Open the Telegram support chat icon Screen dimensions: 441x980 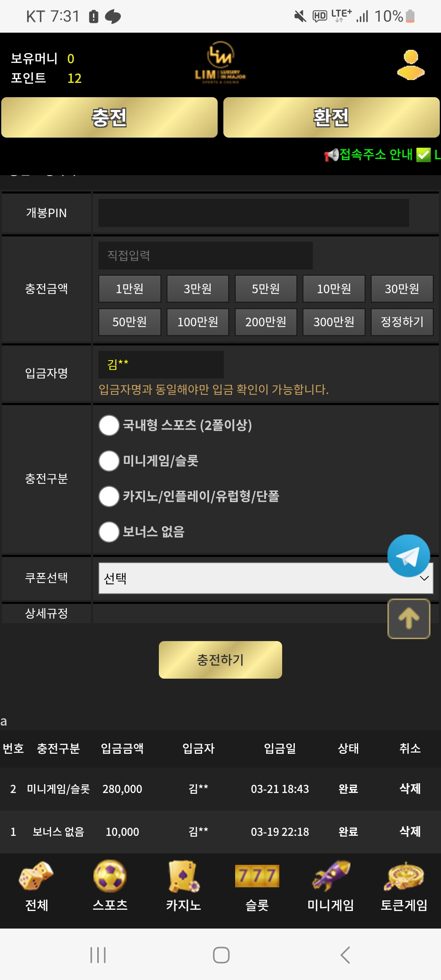tap(408, 556)
